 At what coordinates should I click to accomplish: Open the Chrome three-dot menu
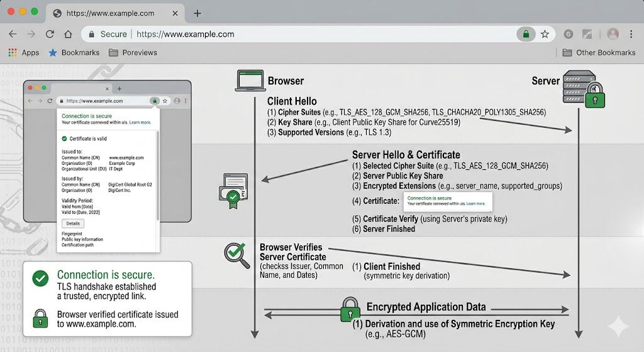click(x=631, y=34)
